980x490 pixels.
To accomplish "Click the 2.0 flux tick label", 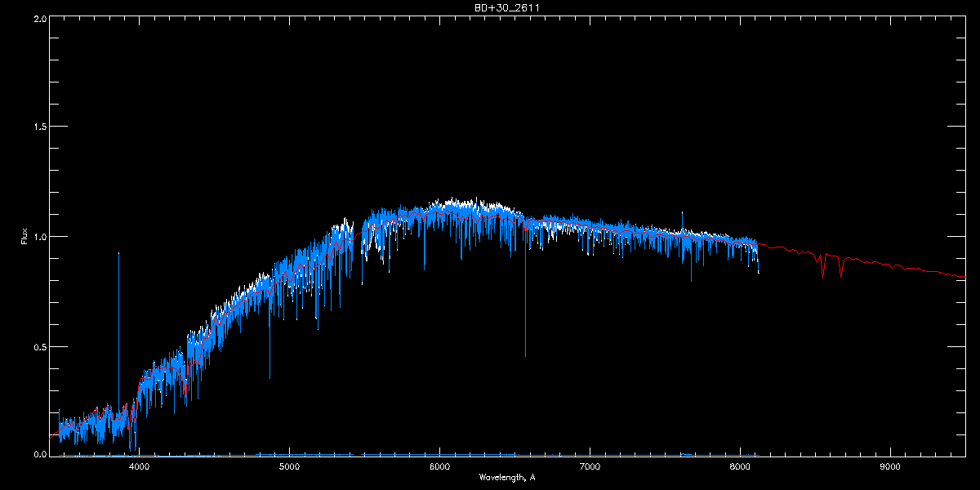I will [x=39, y=17].
